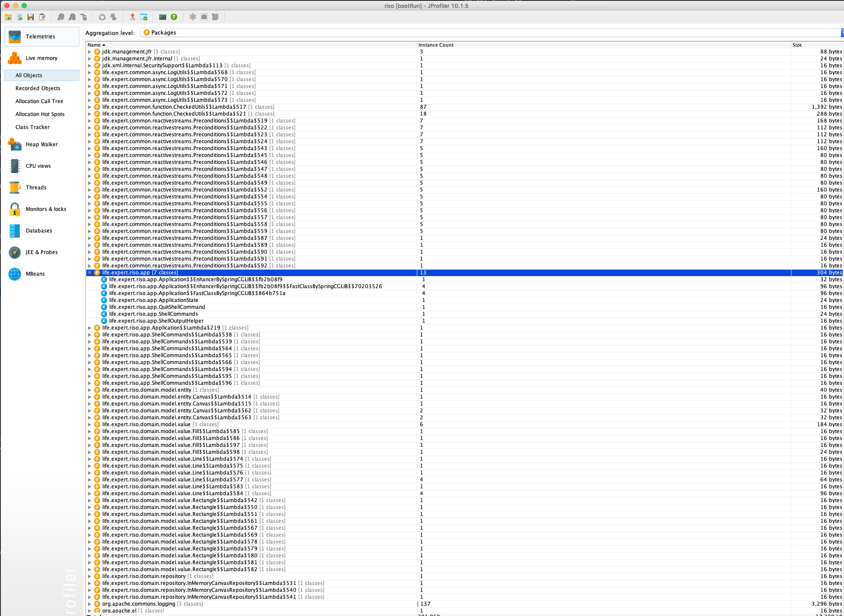
Task: Click the add bookmark icon
Action: click(113, 17)
